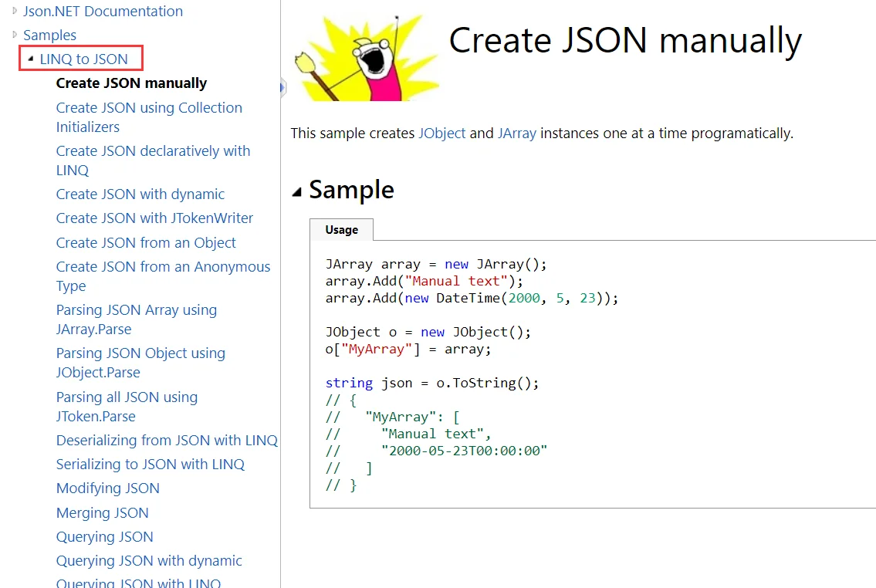Open the JArray link
The height and width of the screenshot is (588, 876).
pos(517,133)
